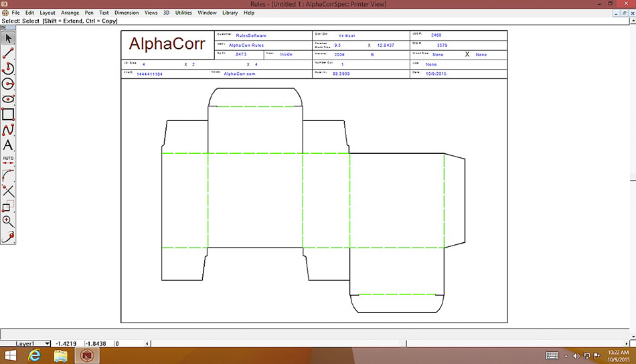This screenshot has height=364, width=636.
Task: Activate the Ellipse drawing tool
Action: coord(8,99)
